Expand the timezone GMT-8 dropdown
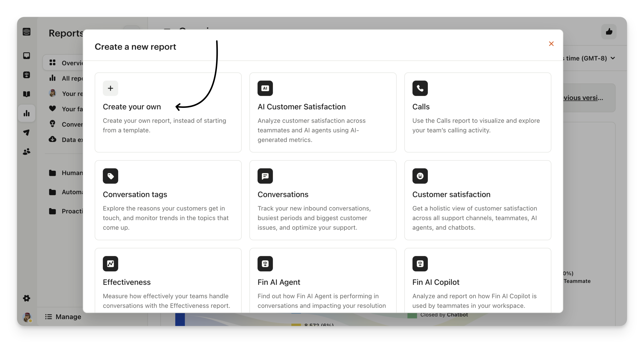This screenshot has height=343, width=644. [x=612, y=58]
